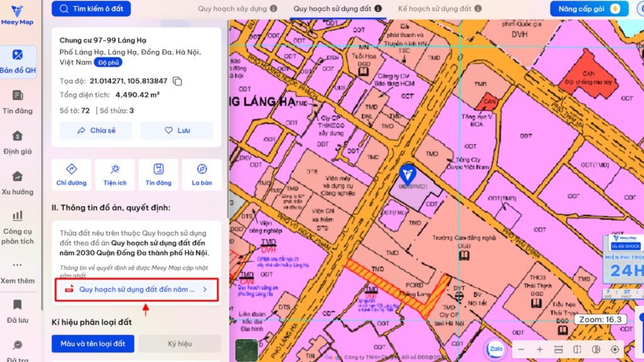Toggle the Đỏ phủ overlay
644x362 pixels.
(x=109, y=62)
